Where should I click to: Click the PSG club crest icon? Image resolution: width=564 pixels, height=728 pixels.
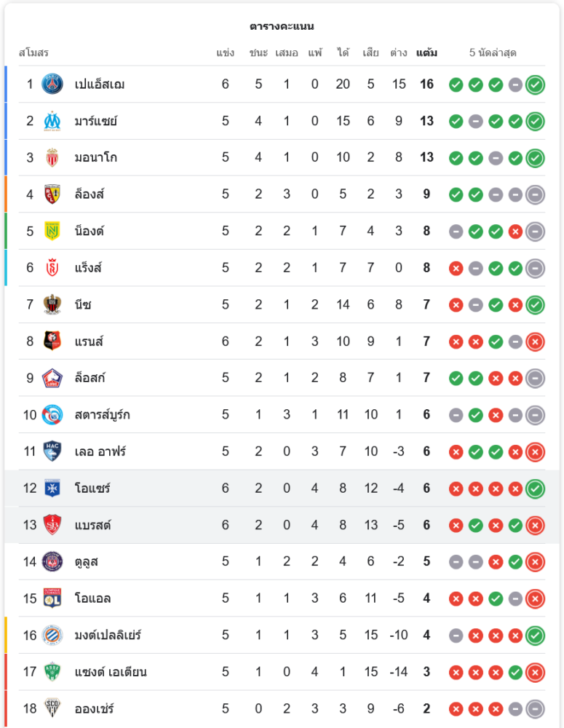click(52, 84)
